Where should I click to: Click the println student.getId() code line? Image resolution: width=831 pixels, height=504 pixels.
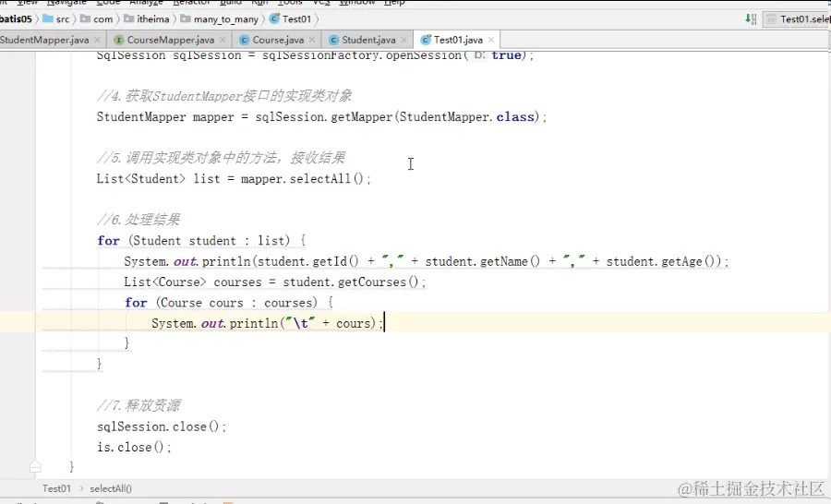(426, 261)
